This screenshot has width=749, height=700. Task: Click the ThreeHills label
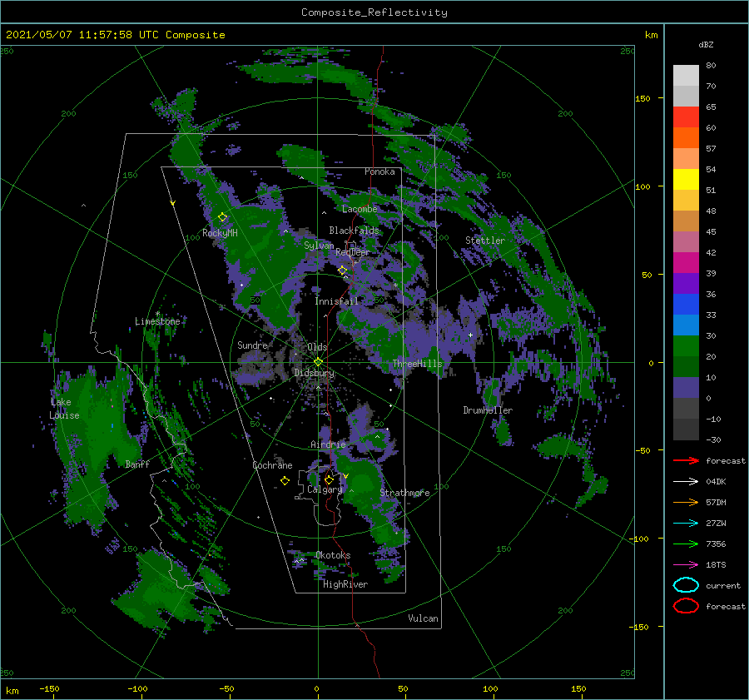click(x=417, y=364)
